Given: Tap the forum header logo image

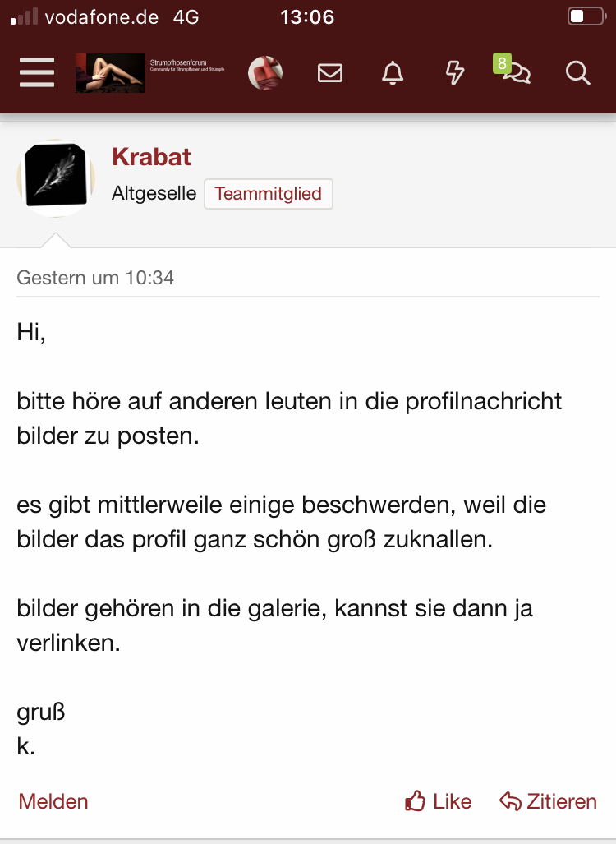Looking at the screenshot, I should click(110, 72).
